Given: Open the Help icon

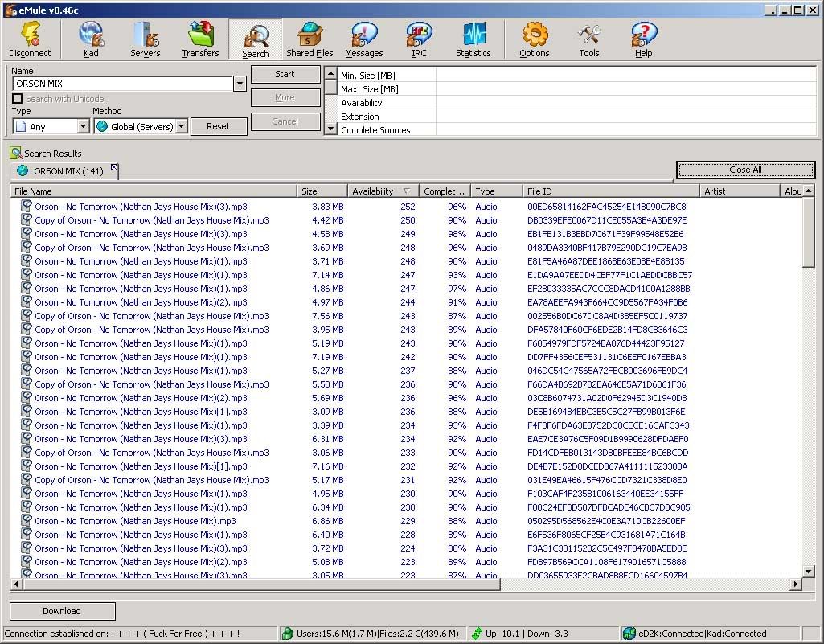Looking at the screenshot, I should click(x=644, y=39).
